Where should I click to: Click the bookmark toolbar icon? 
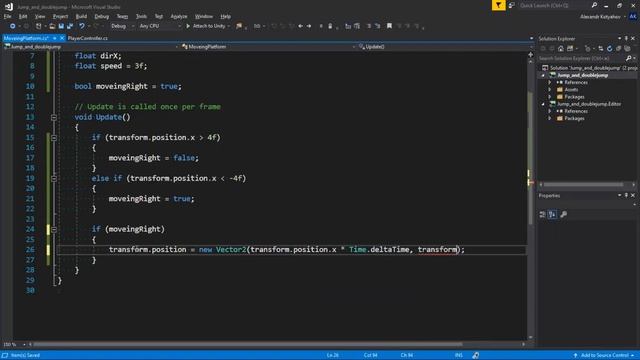389,26
